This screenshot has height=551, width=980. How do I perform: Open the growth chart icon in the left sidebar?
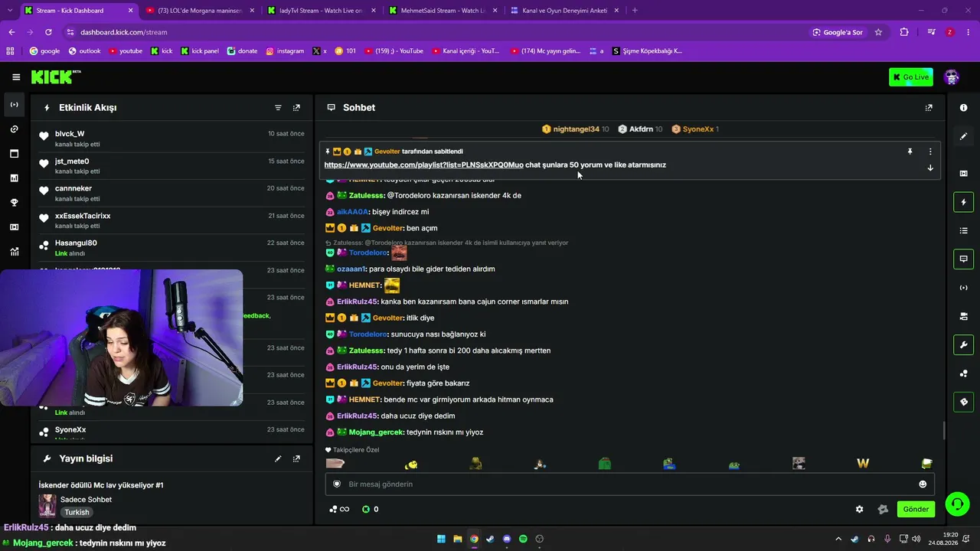click(x=14, y=252)
